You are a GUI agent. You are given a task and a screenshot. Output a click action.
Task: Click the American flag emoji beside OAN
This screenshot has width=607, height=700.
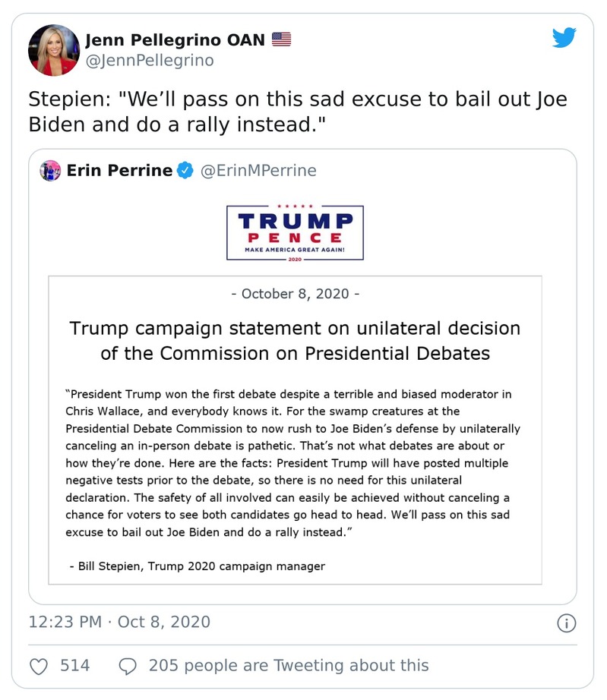pos(281,39)
